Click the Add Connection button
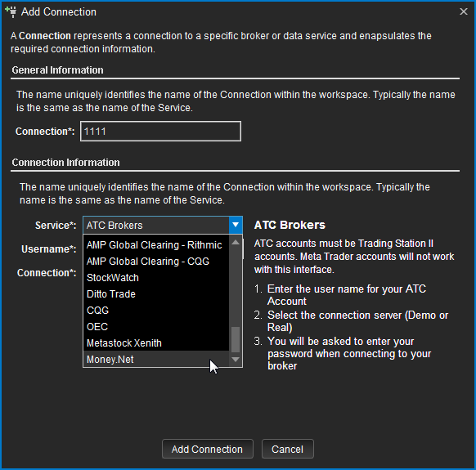 (208, 449)
